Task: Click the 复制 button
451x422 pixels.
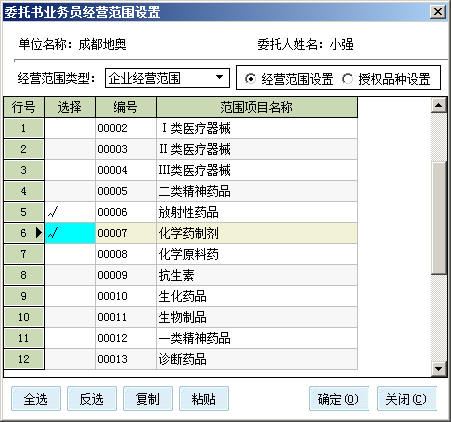Action: tap(148, 399)
